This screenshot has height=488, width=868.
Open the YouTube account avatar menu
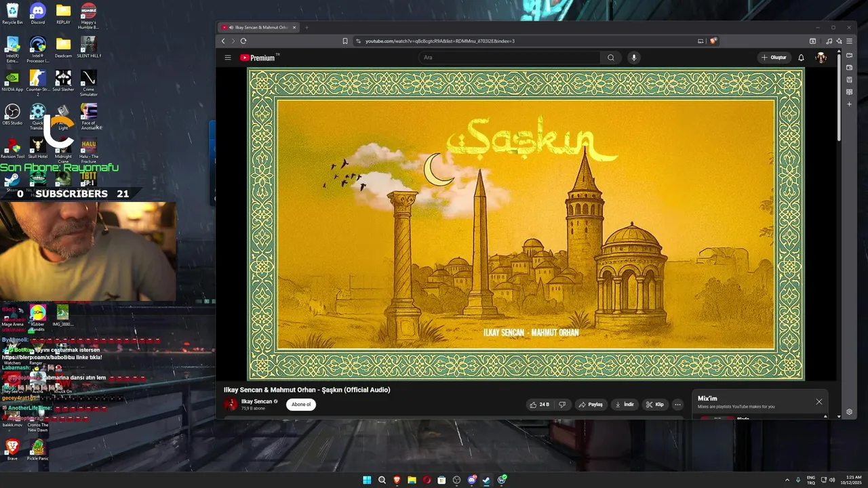(x=821, y=58)
